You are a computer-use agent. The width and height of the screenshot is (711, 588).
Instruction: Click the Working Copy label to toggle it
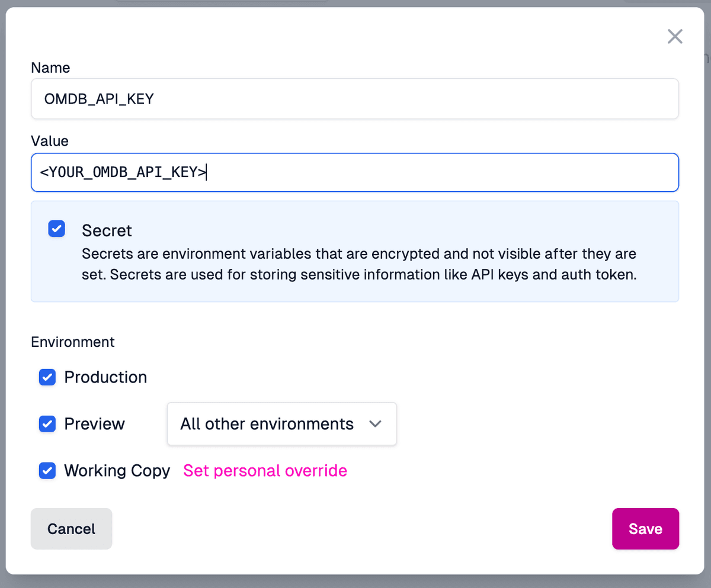click(117, 471)
